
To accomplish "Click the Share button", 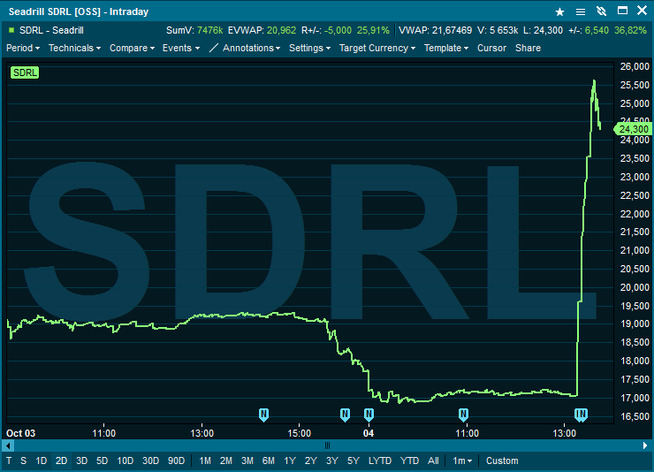I will 528,48.
